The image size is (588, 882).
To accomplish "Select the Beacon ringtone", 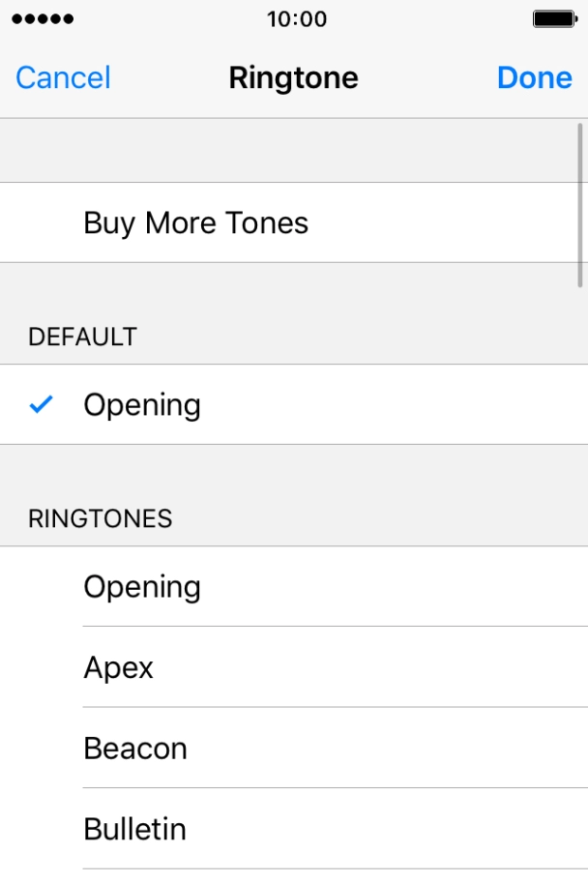I will tap(135, 748).
